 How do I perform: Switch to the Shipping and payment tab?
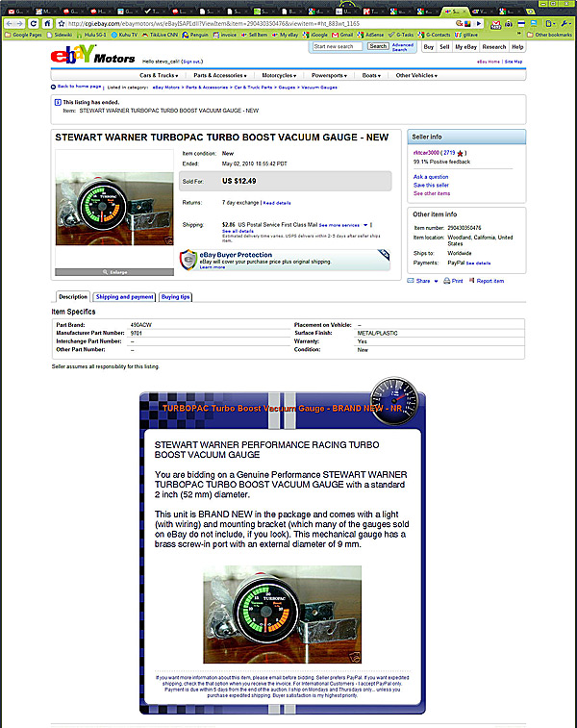click(124, 297)
